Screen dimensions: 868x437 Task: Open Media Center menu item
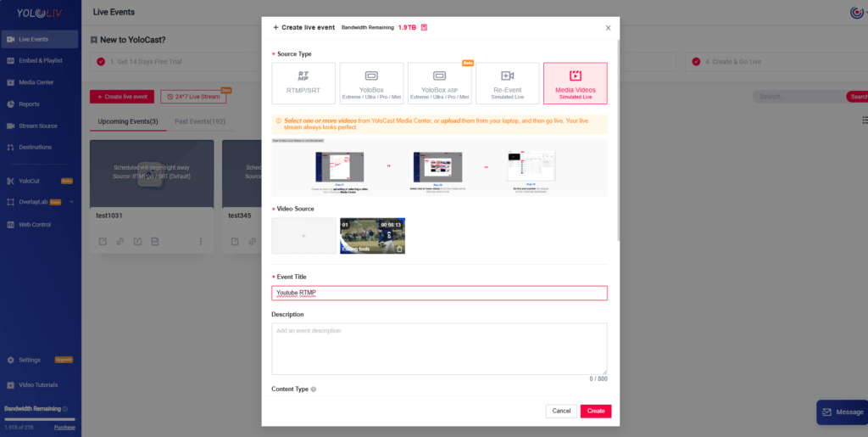click(36, 82)
